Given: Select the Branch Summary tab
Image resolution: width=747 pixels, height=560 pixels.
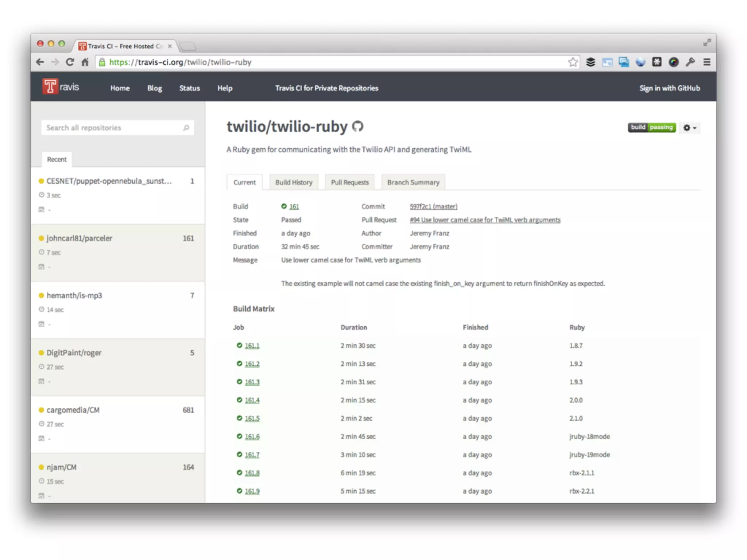Looking at the screenshot, I should (x=413, y=182).
